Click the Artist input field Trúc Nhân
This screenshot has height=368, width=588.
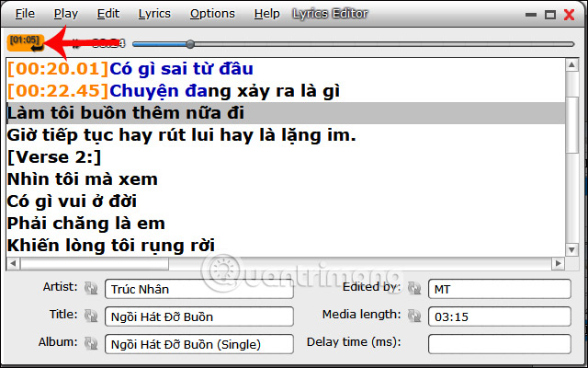pyautogui.click(x=199, y=289)
